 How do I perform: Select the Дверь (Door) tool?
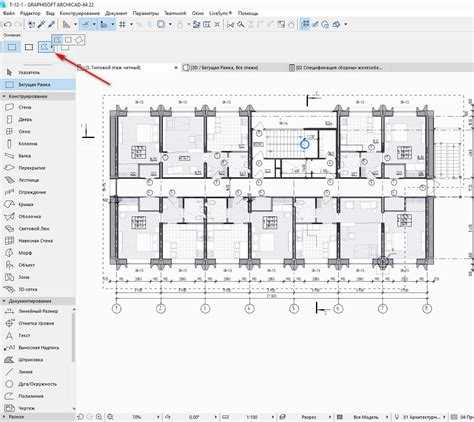pos(19,119)
